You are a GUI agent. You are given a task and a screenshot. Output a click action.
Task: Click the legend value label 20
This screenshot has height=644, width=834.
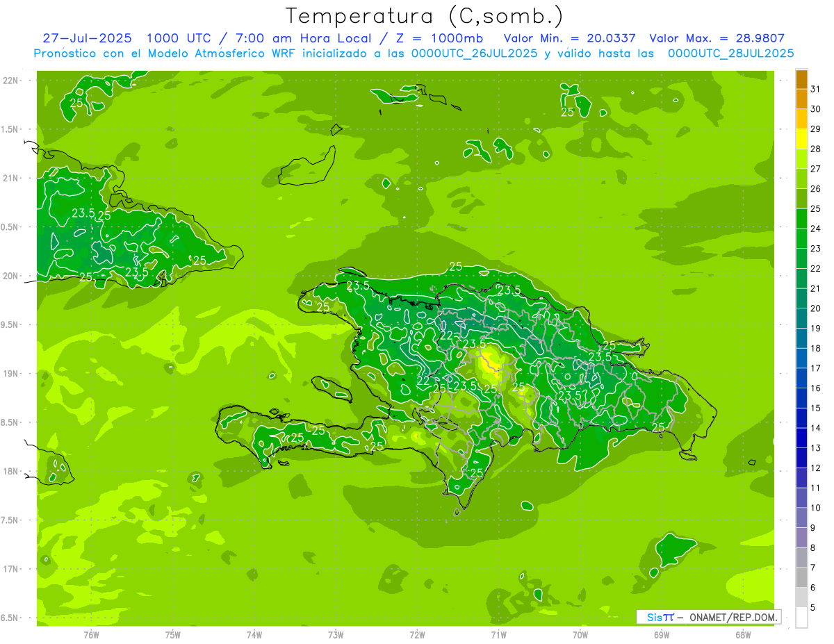tap(815, 308)
